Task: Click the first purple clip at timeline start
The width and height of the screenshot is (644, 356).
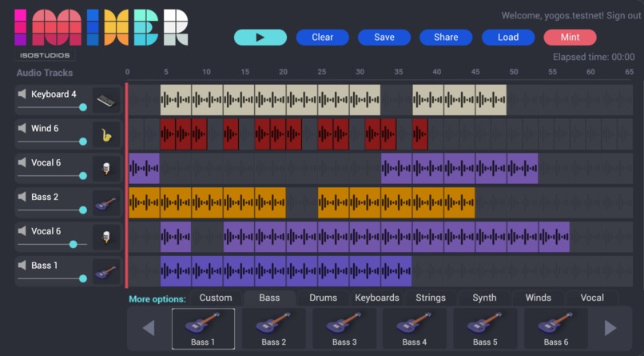Action: click(x=144, y=169)
